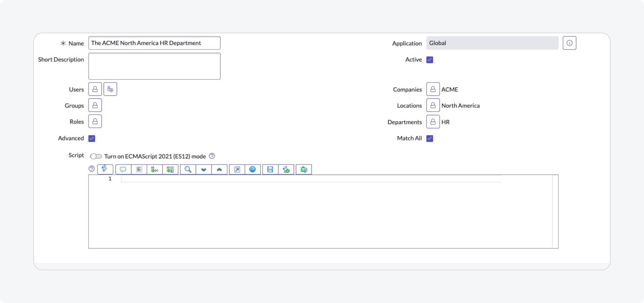Click the save floppy disk icon
Viewport: 644px width, 303px height.
[270, 169]
